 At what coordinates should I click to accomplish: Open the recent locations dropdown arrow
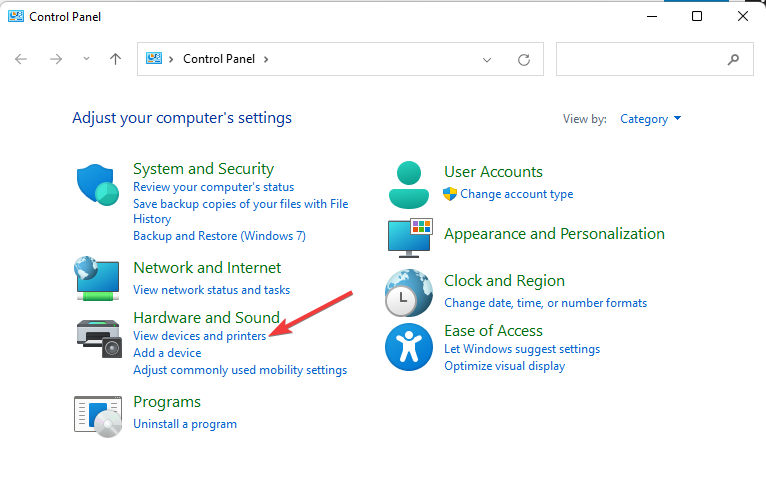click(x=87, y=60)
